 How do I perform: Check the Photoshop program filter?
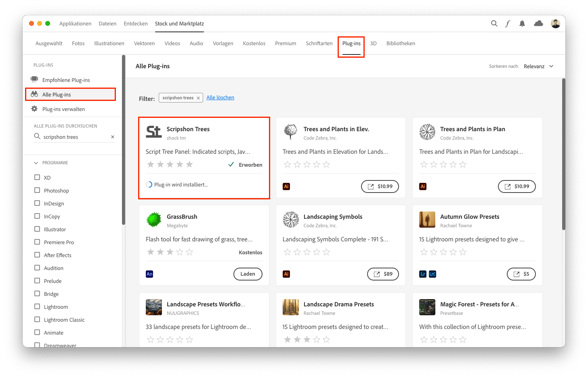click(x=37, y=190)
